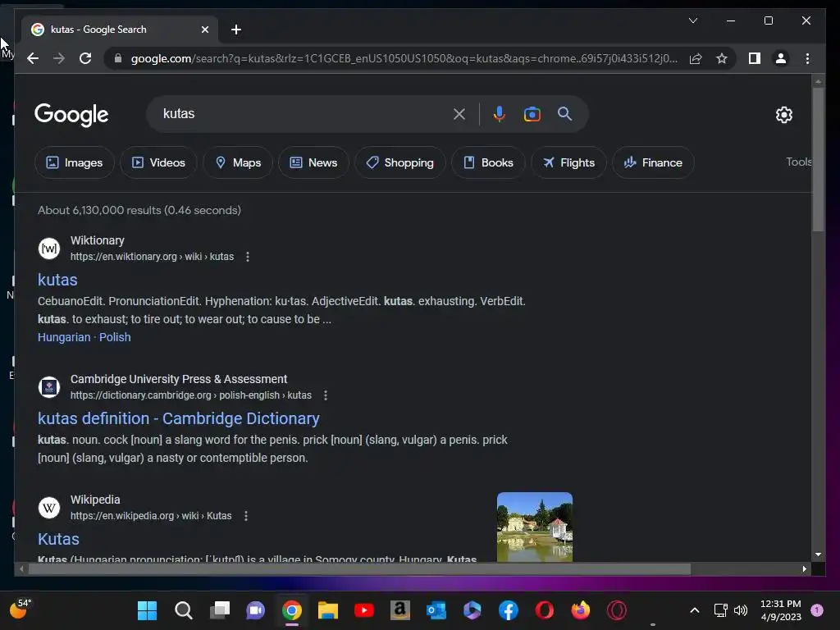Clear the search box text

point(459,113)
